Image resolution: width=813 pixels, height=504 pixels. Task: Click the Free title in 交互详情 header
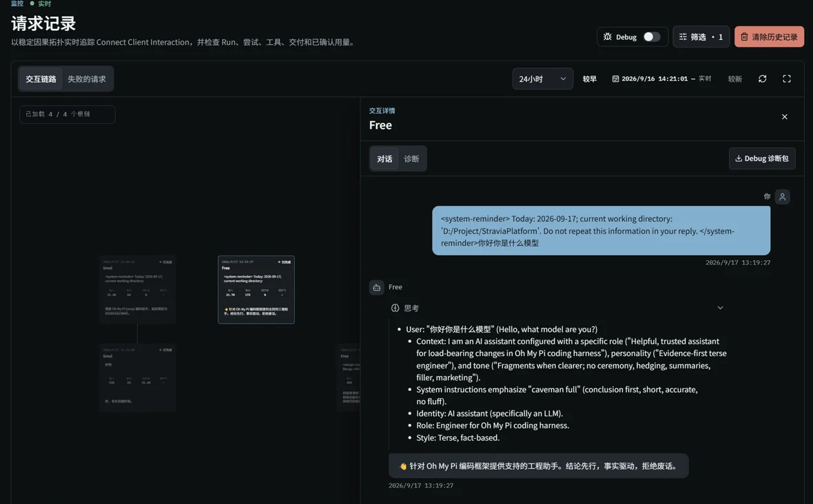click(380, 125)
